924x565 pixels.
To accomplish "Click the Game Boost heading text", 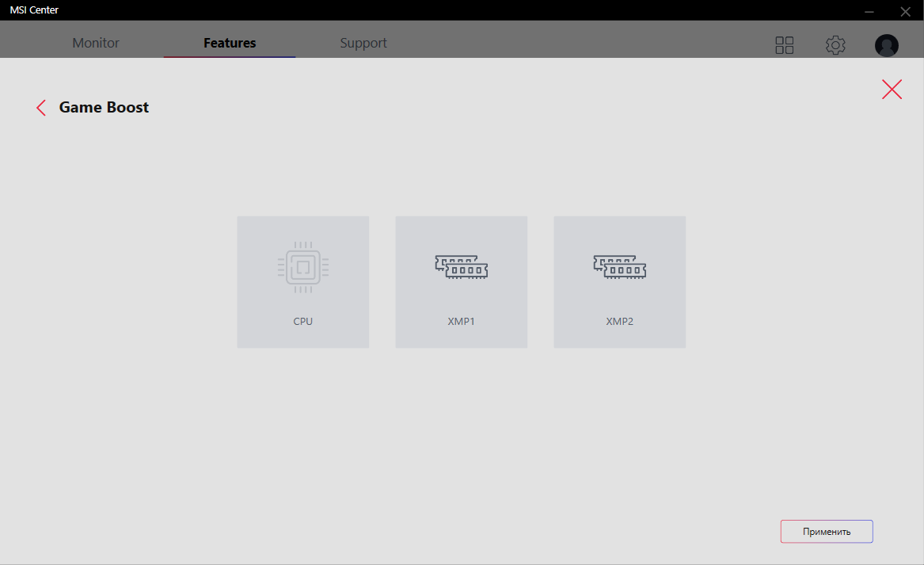I will pyautogui.click(x=104, y=107).
